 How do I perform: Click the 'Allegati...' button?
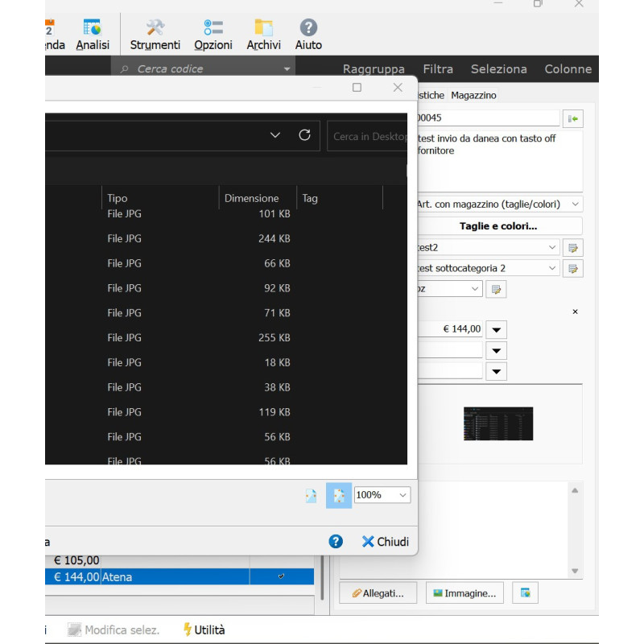pyautogui.click(x=378, y=592)
